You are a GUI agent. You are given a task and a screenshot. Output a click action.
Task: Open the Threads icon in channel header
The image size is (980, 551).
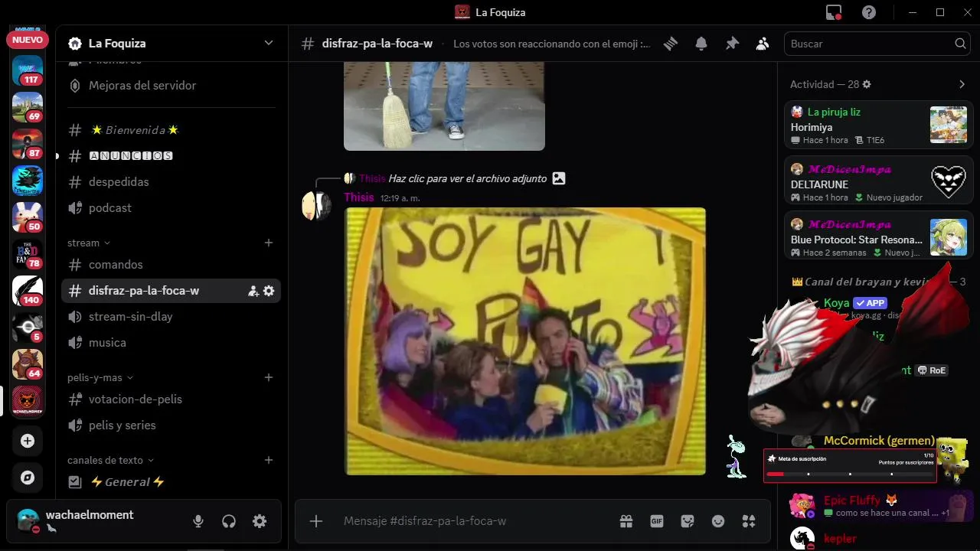671,44
